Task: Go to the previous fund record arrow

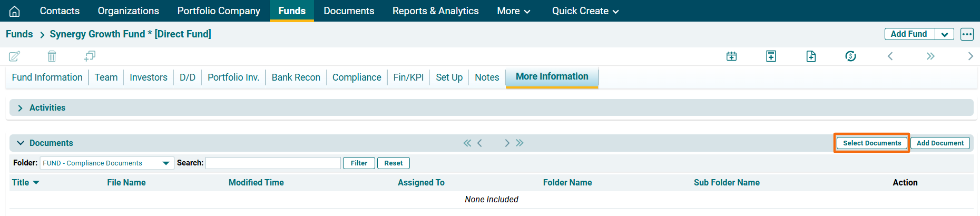Action: 890,56
